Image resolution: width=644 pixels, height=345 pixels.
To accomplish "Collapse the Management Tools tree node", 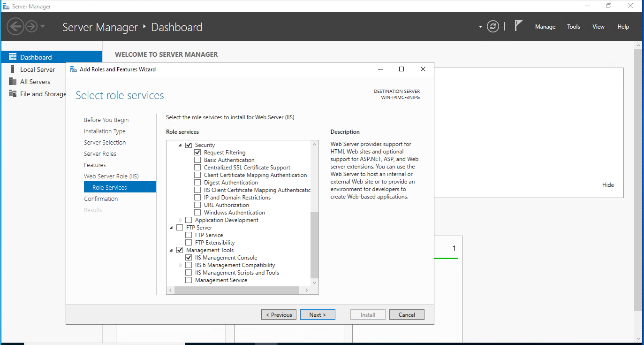I will [x=172, y=250].
